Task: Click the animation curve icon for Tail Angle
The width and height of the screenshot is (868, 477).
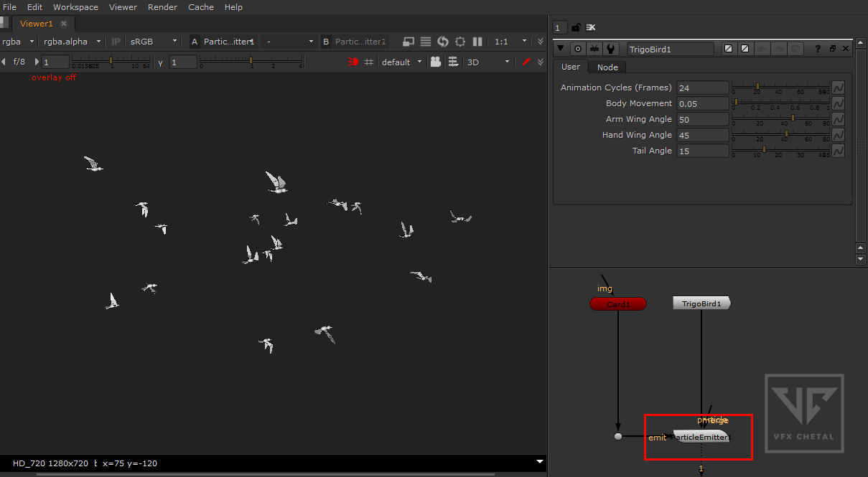Action: (838, 151)
